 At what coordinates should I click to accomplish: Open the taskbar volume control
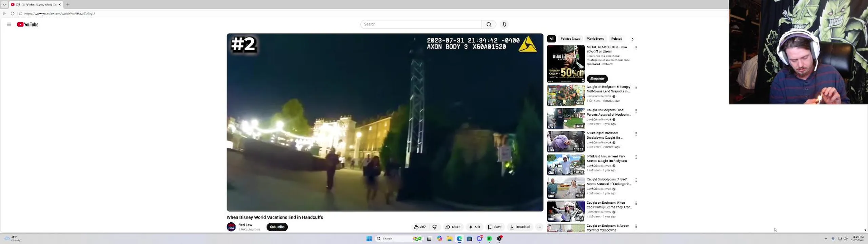846,239
